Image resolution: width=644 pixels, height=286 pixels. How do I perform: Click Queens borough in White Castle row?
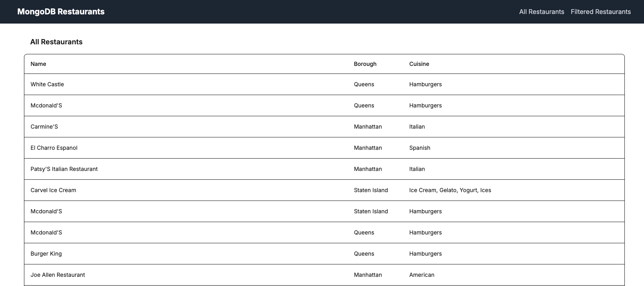point(364,84)
